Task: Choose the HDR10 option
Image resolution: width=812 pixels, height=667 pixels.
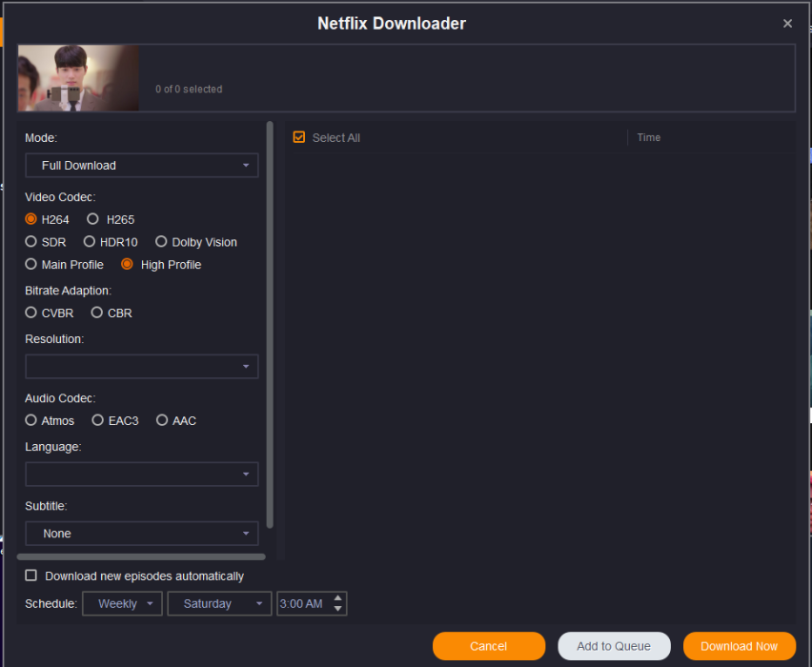Action: 90,242
